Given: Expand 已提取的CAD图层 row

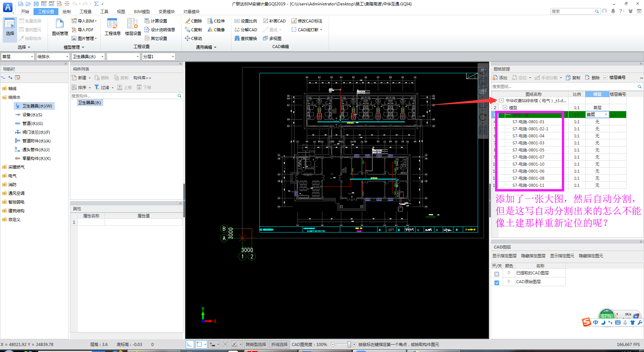Looking at the screenshot, I should (509, 273).
